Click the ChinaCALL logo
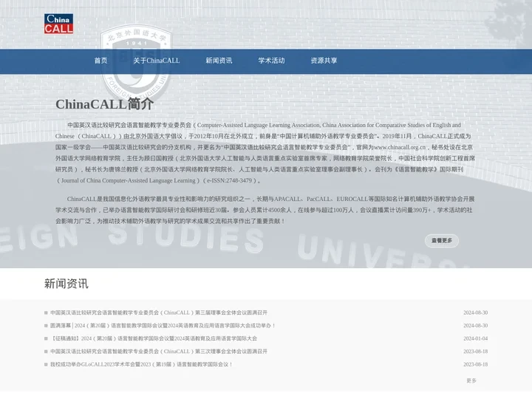Image resolution: width=532 pixels, height=399 pixels. tap(58, 24)
